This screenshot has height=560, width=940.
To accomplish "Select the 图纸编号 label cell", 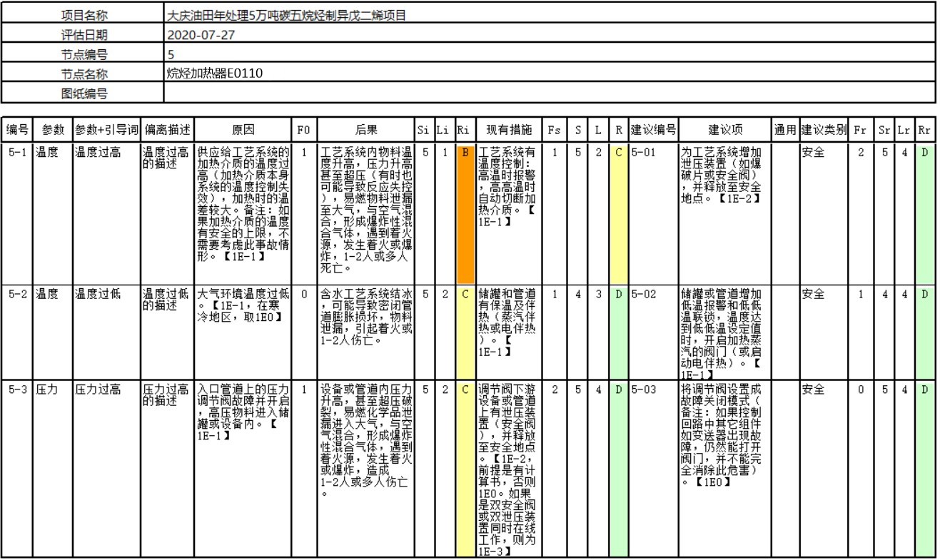I will (x=83, y=93).
